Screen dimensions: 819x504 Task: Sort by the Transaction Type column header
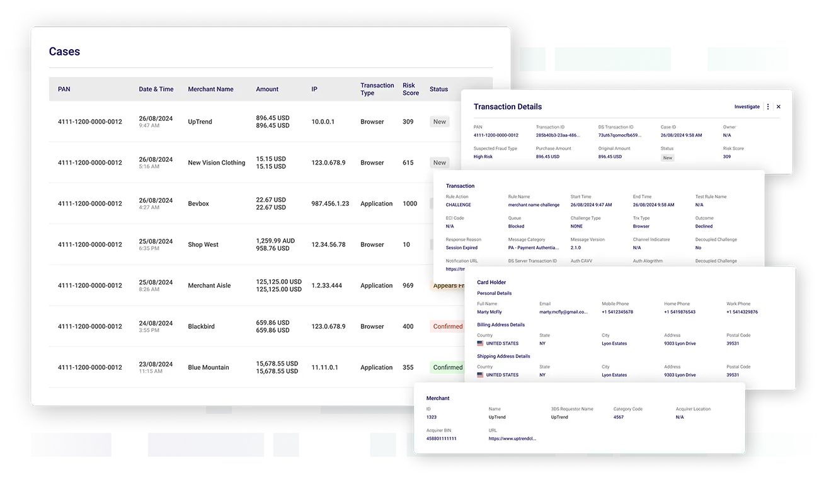[x=377, y=89]
